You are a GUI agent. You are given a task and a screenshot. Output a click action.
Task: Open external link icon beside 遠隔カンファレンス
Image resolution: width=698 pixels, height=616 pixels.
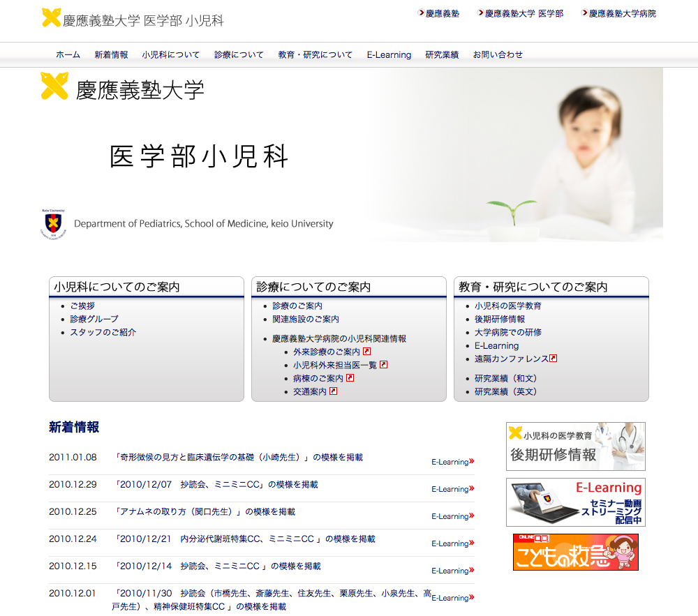pos(554,359)
